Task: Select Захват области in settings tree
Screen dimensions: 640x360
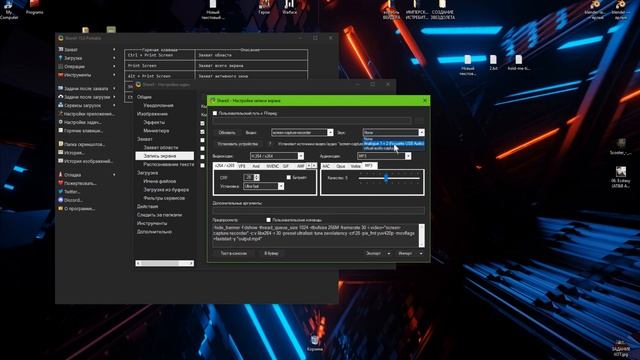Action: 161,147
